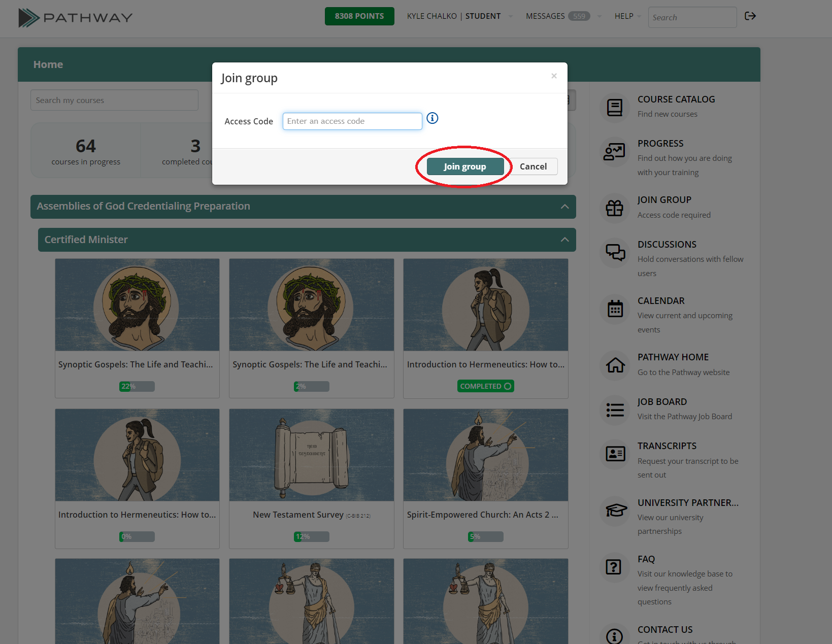The image size is (832, 644).
Task: Click the top Search field
Action: click(x=692, y=17)
